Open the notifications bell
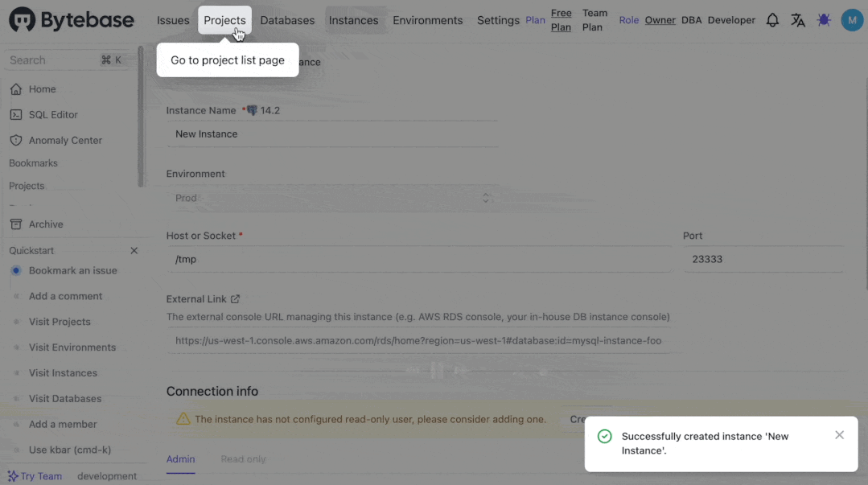868x485 pixels. (772, 20)
